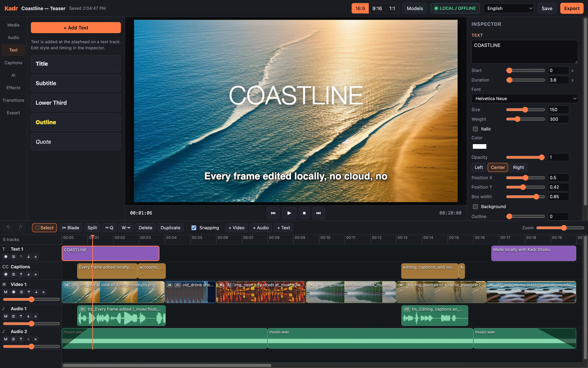Undo the last timeline edit

tap(8, 228)
